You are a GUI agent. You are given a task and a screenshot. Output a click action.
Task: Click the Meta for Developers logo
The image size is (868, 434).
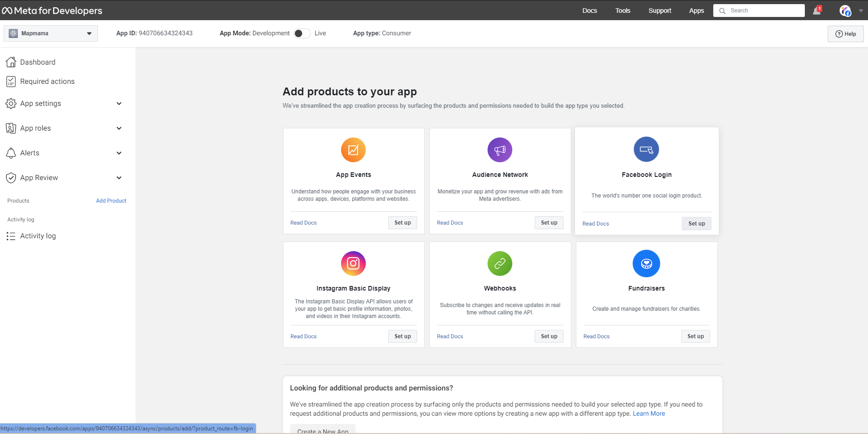coord(52,11)
